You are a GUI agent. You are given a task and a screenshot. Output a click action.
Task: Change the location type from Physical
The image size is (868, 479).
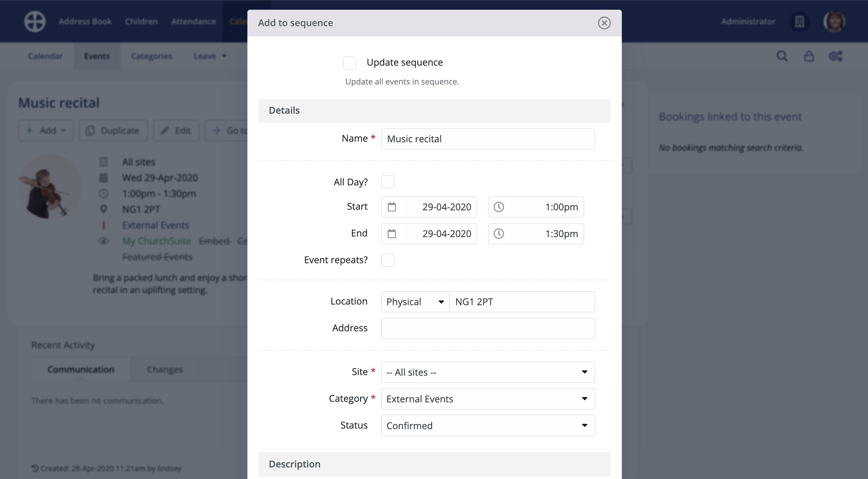pyautogui.click(x=415, y=302)
